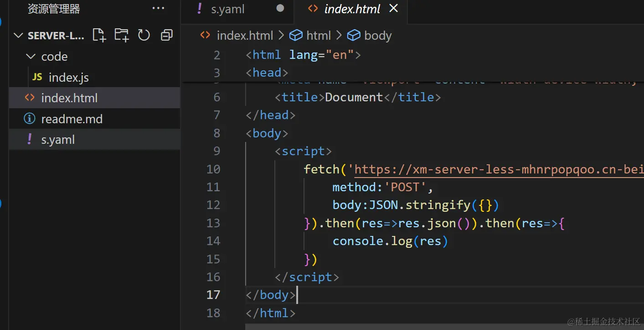Place cursor on console.log(res)
Screen dimensions: 644x330
coord(390,241)
